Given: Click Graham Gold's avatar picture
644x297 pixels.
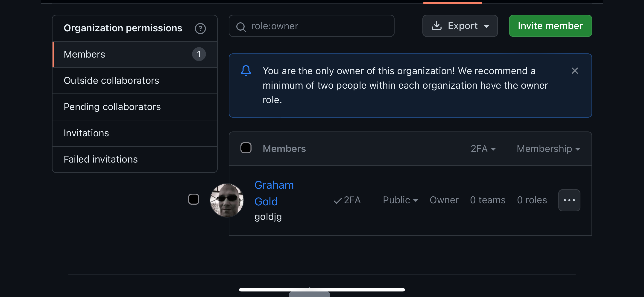Looking at the screenshot, I should click(x=227, y=200).
